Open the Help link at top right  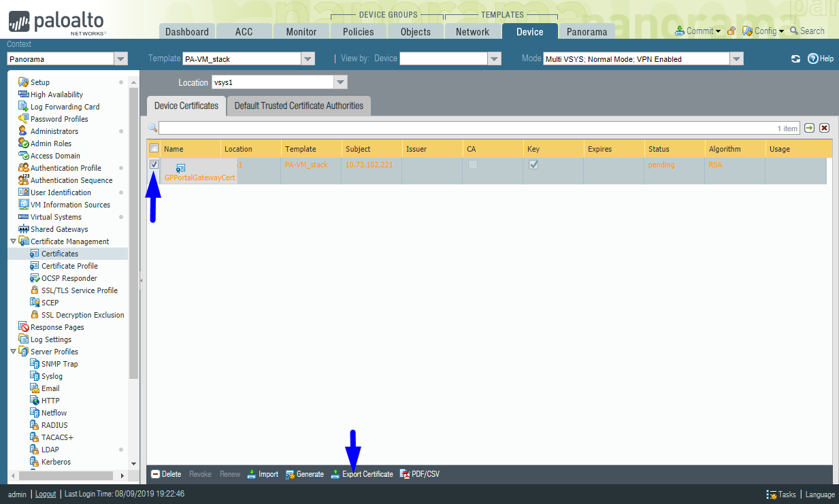[820, 58]
